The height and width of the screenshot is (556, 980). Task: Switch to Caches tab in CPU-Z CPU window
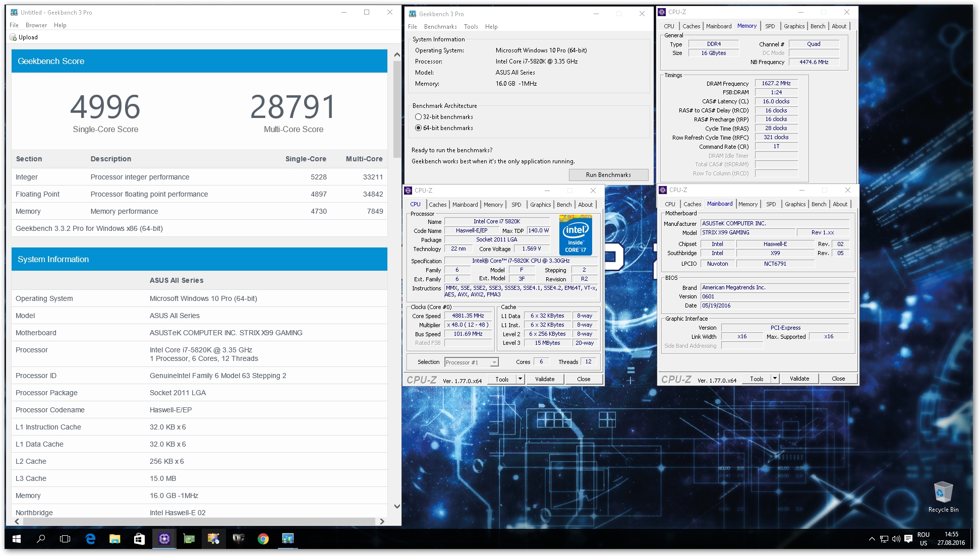tap(437, 205)
